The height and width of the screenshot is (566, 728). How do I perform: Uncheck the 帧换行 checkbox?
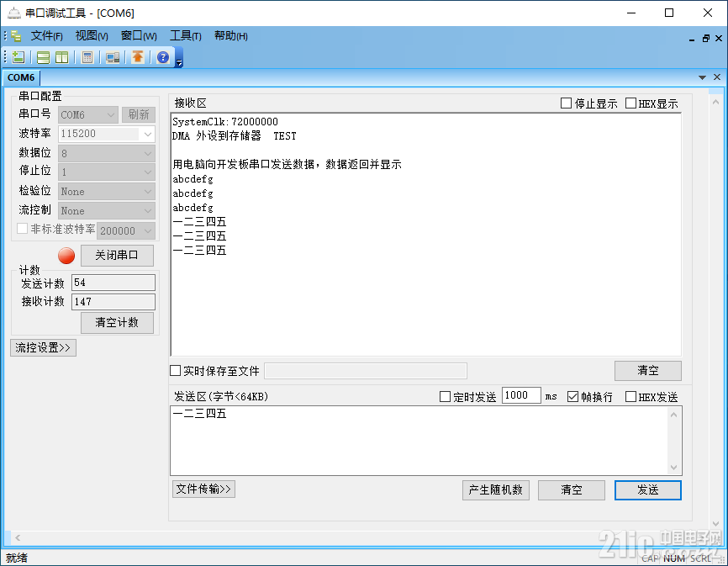(572, 396)
